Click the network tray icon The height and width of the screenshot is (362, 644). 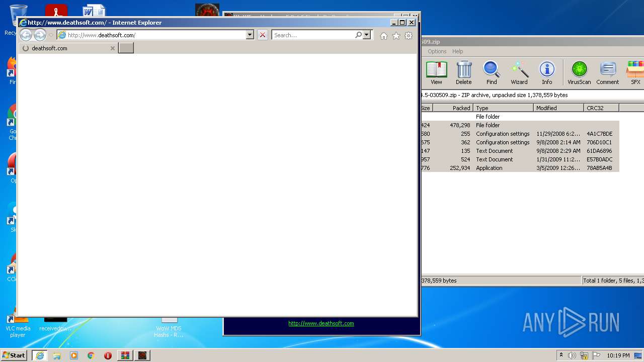click(x=584, y=355)
